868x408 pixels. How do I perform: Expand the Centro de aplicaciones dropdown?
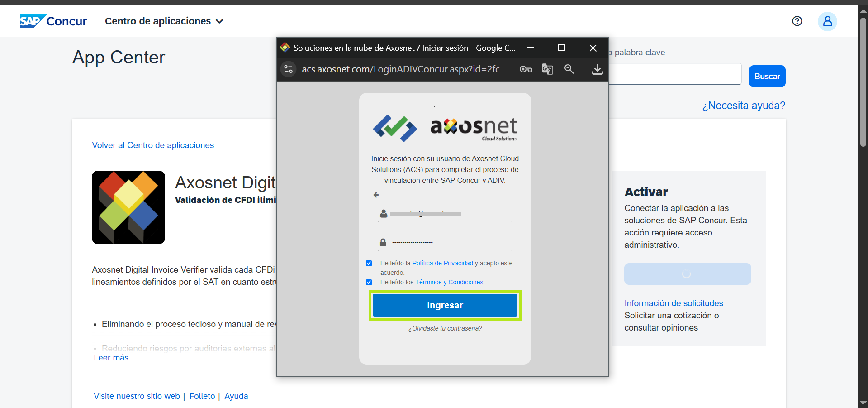coord(164,21)
